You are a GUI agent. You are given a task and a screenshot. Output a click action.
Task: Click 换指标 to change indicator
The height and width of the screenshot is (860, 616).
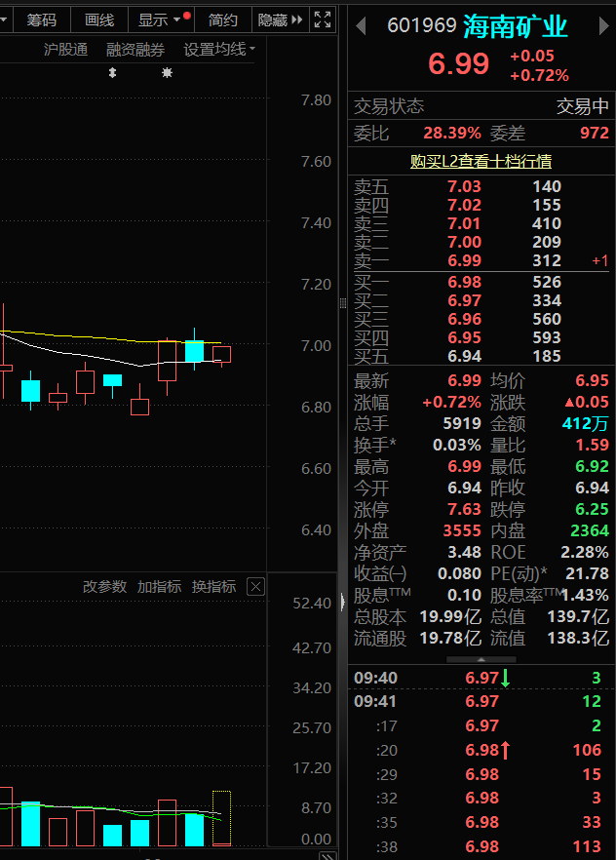coord(213,587)
